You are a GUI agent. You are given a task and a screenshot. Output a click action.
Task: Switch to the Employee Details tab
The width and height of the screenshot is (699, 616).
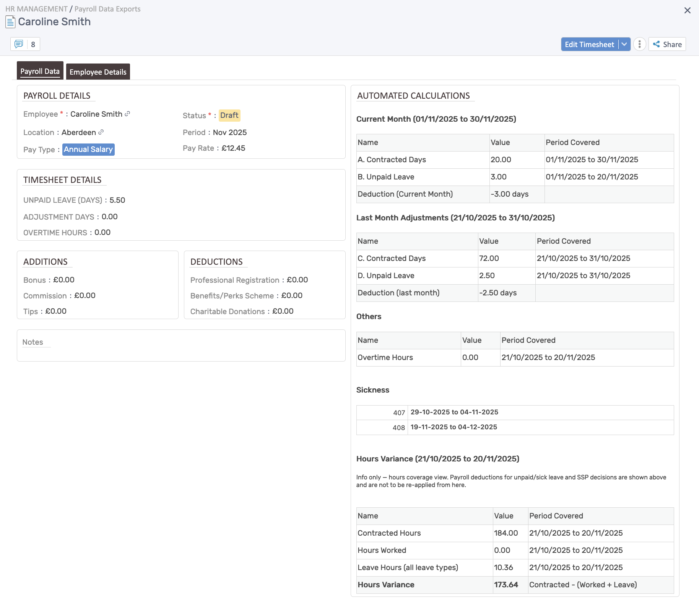pyautogui.click(x=98, y=72)
